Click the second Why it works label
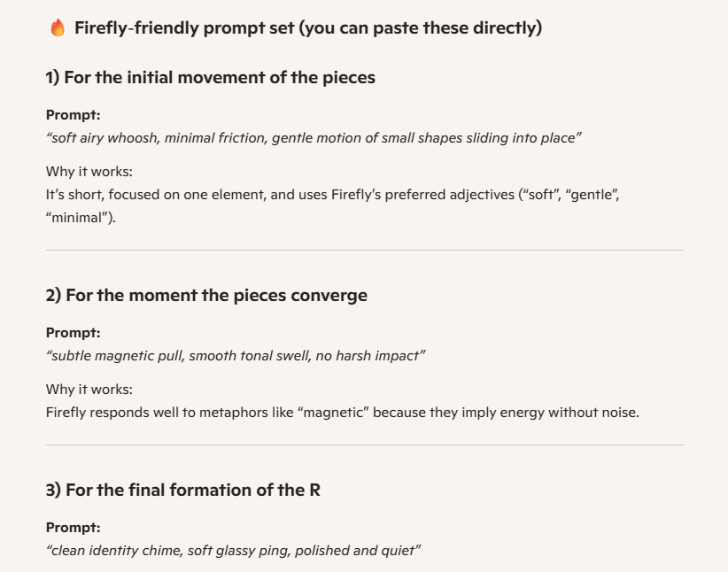 (x=89, y=389)
